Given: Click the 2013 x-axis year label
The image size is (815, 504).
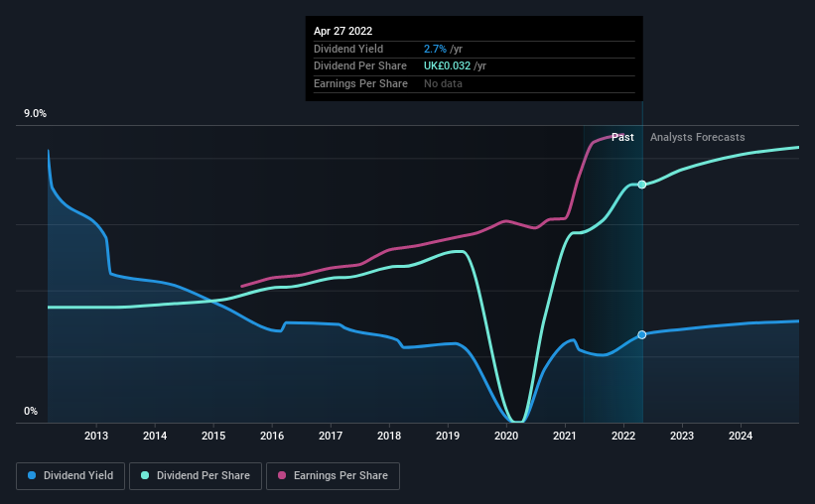Looking at the screenshot, I should point(96,436).
